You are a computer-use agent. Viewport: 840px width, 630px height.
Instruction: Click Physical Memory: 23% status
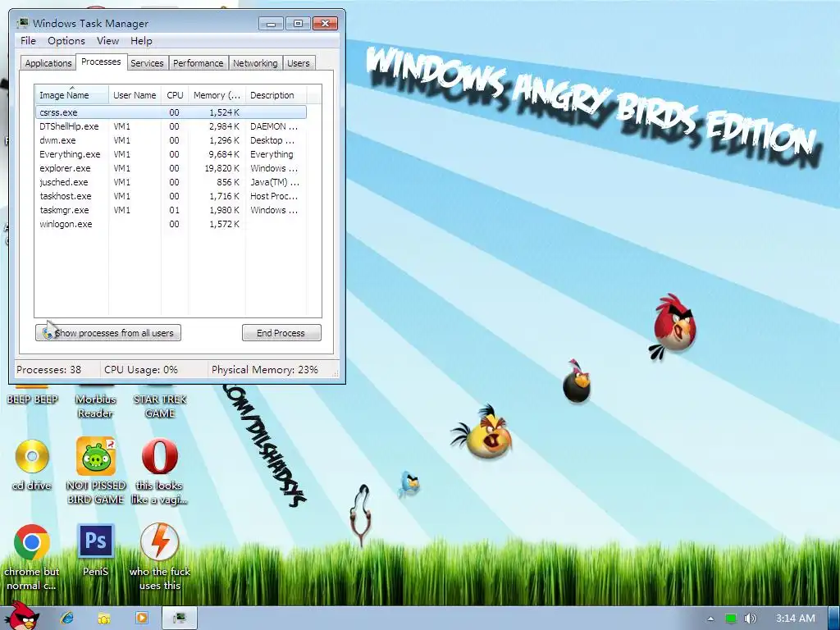pos(265,370)
